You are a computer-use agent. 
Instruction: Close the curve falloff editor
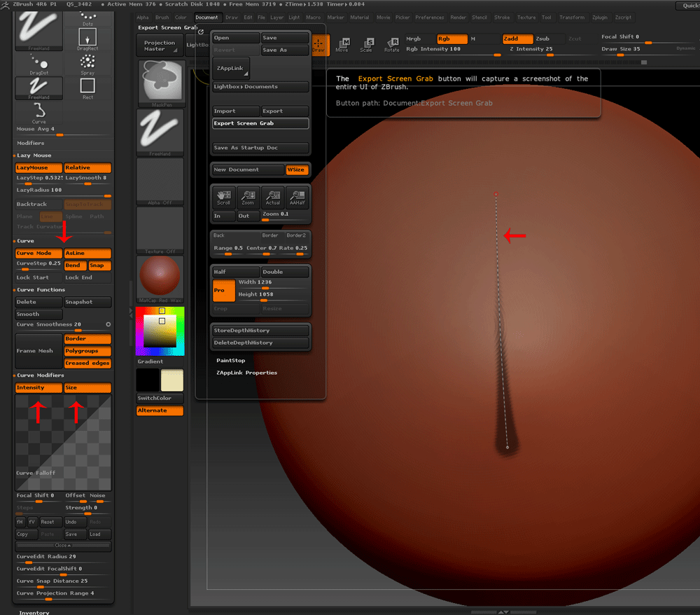pos(63,546)
